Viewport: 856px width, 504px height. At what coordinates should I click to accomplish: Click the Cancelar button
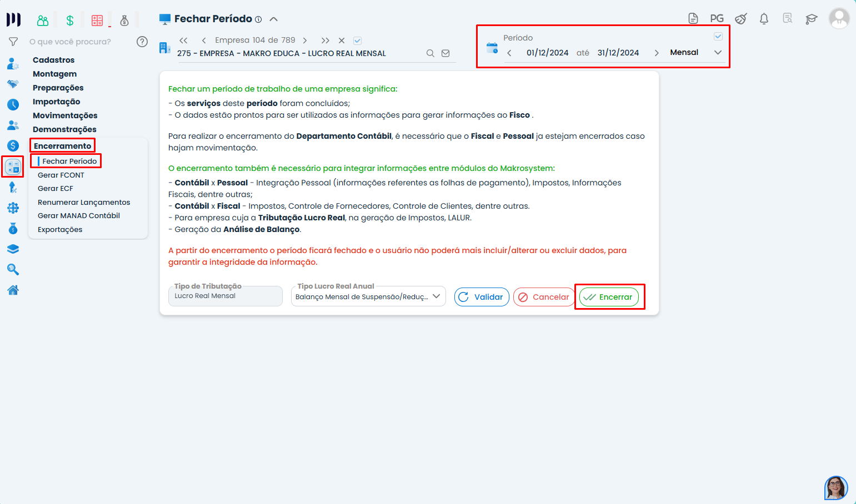pos(544,297)
